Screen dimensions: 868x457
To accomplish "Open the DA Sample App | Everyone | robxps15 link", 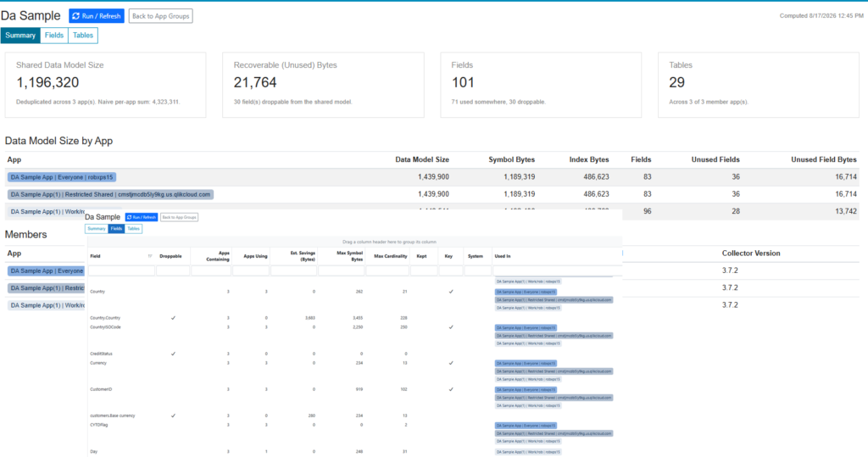I will click(61, 177).
